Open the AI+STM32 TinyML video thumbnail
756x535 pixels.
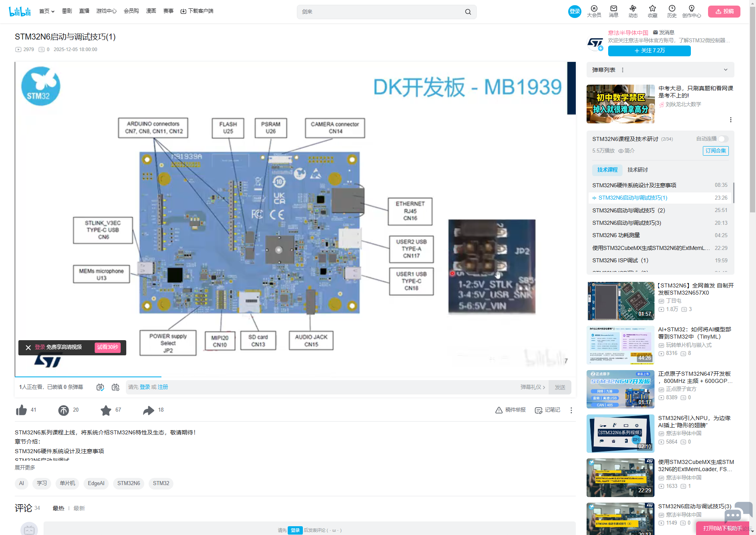coord(621,345)
